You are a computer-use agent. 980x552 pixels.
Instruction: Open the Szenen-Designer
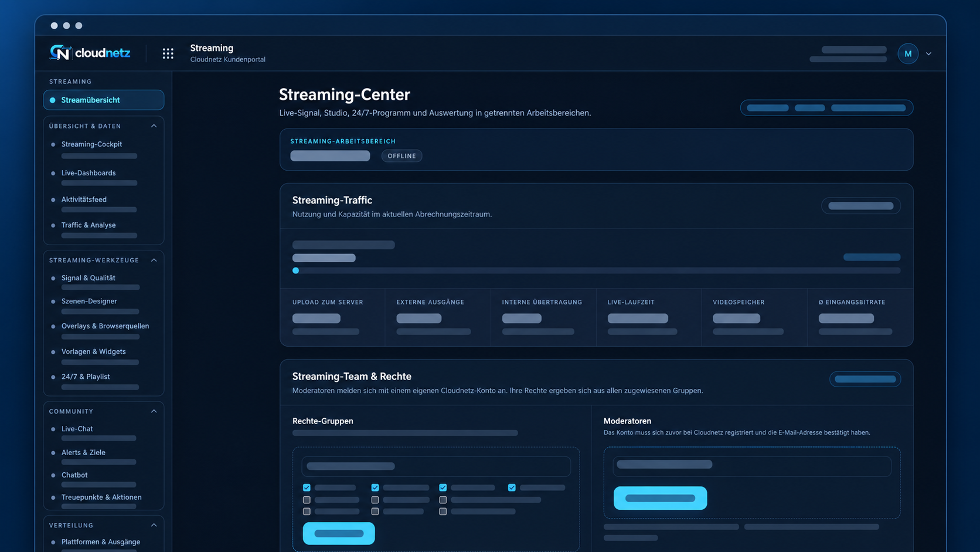(x=89, y=302)
